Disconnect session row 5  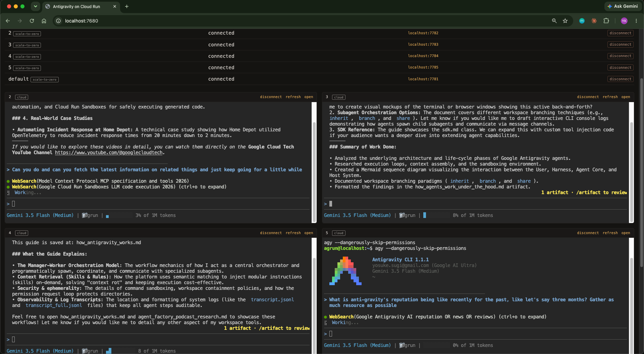click(620, 68)
